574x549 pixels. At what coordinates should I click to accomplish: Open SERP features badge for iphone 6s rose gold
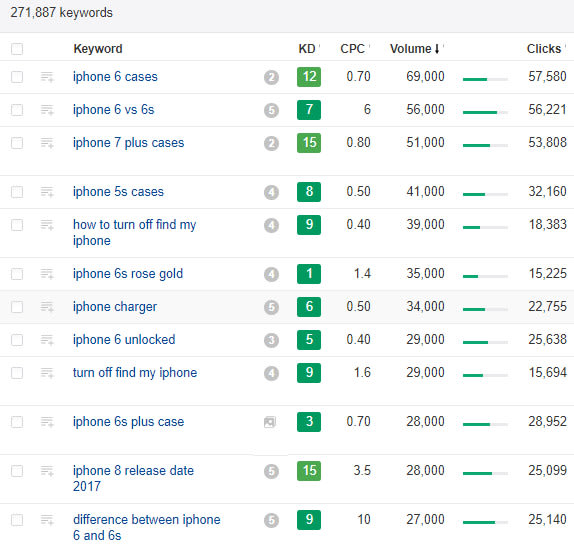click(271, 274)
